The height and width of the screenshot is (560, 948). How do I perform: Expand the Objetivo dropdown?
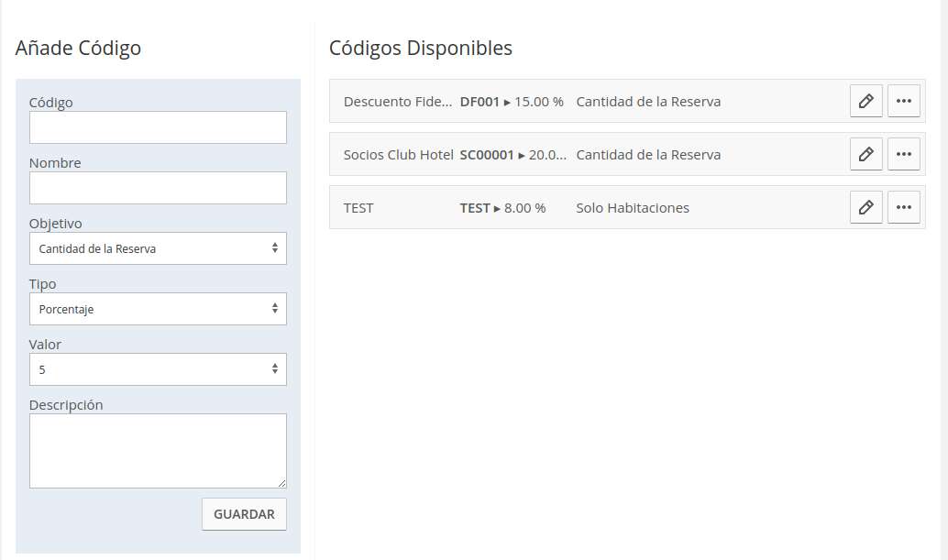pos(158,248)
